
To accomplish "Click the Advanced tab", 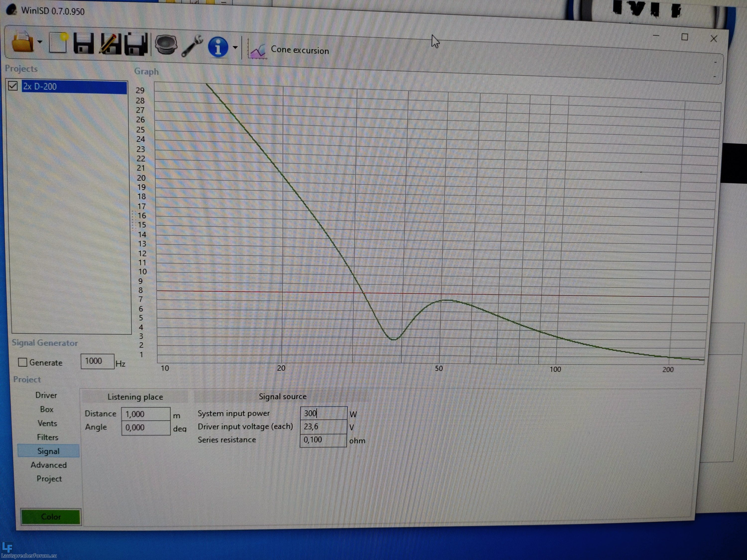I will point(49,465).
